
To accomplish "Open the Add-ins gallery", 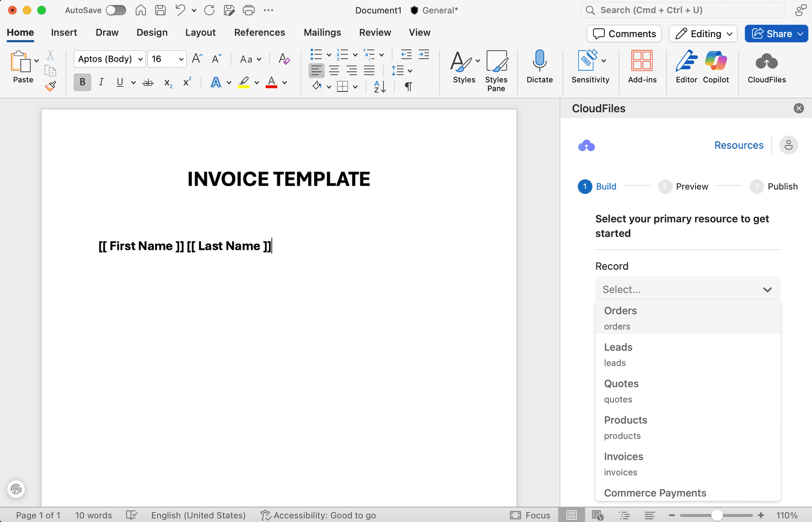I will click(x=642, y=61).
